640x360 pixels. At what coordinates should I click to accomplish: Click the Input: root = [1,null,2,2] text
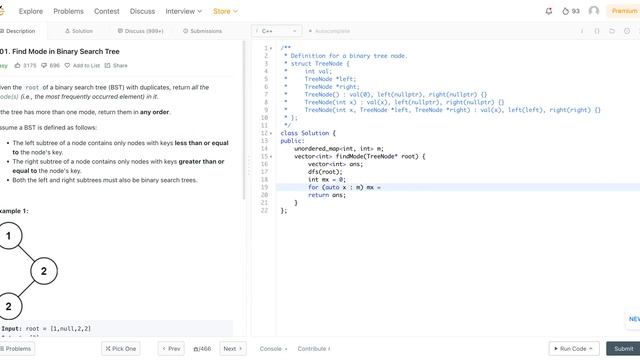(x=46, y=329)
